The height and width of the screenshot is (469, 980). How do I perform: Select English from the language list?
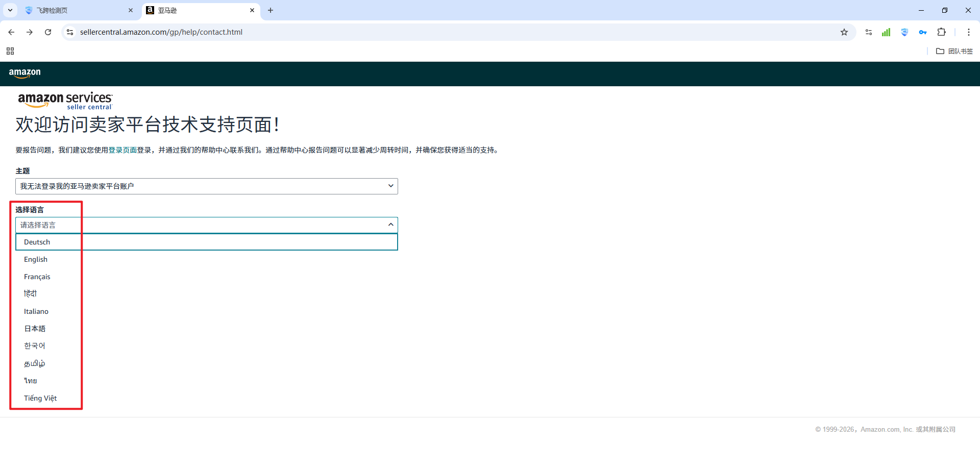click(207, 259)
